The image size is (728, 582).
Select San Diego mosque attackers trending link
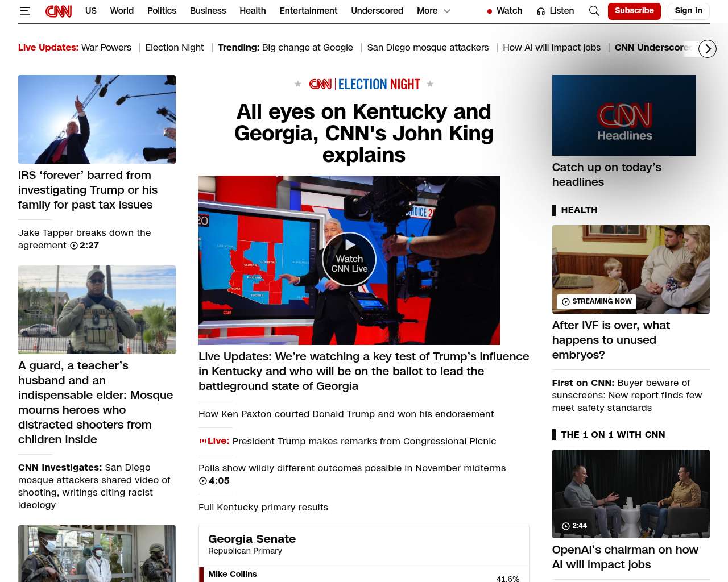coord(428,48)
